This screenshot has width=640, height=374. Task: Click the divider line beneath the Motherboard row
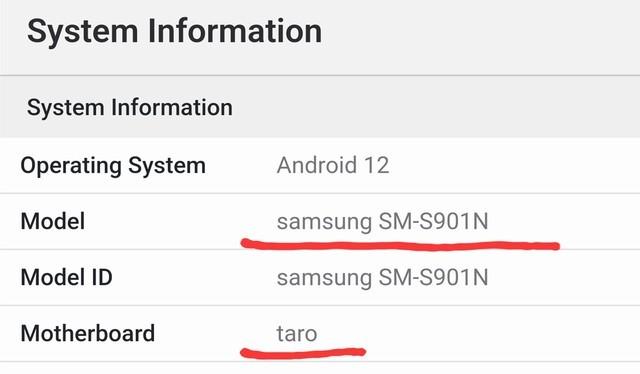pos(320,362)
